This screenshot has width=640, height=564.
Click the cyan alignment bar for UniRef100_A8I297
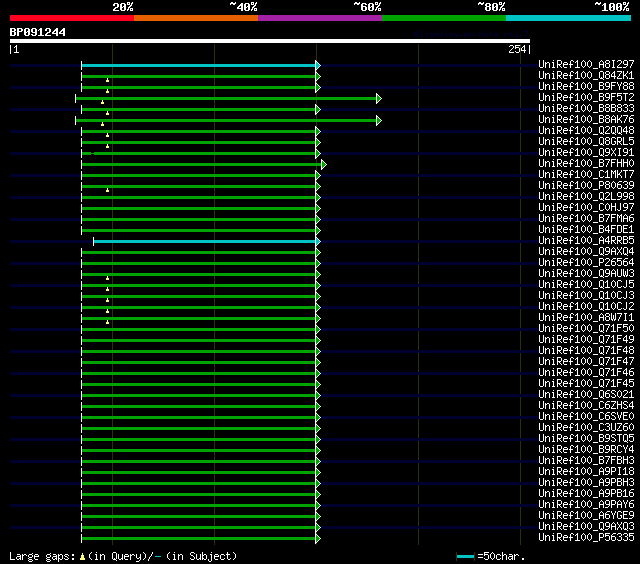[x=199, y=65]
